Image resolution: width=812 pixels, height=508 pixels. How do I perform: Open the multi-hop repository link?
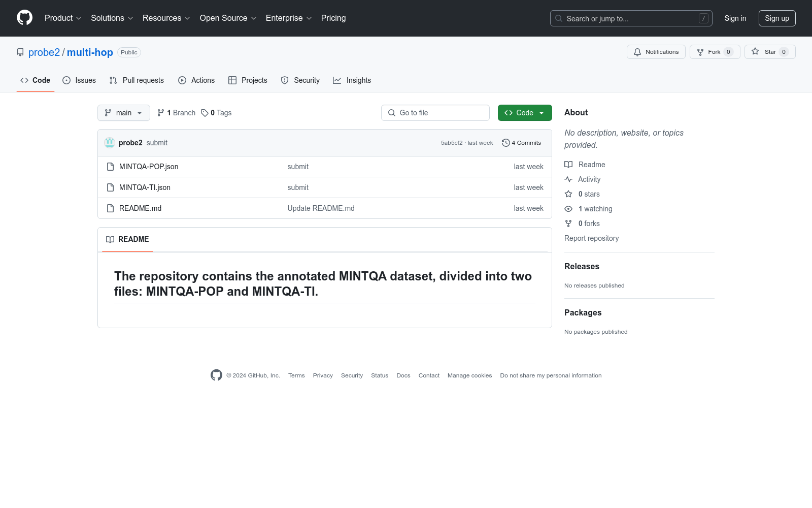pyautogui.click(x=90, y=52)
